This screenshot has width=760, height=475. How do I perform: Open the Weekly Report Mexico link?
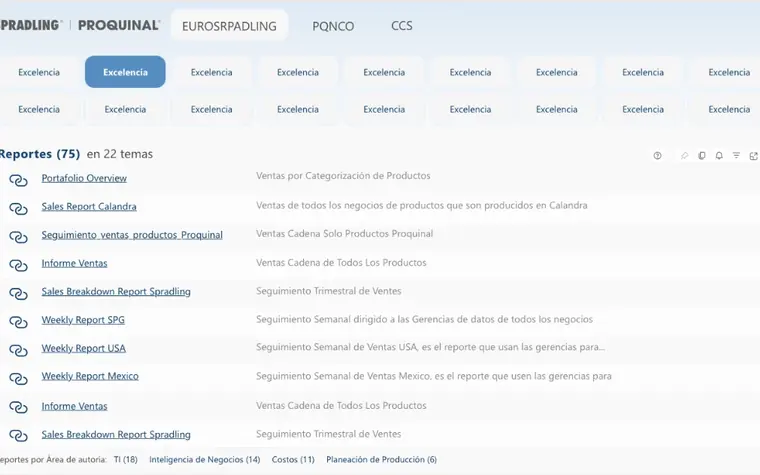click(90, 376)
